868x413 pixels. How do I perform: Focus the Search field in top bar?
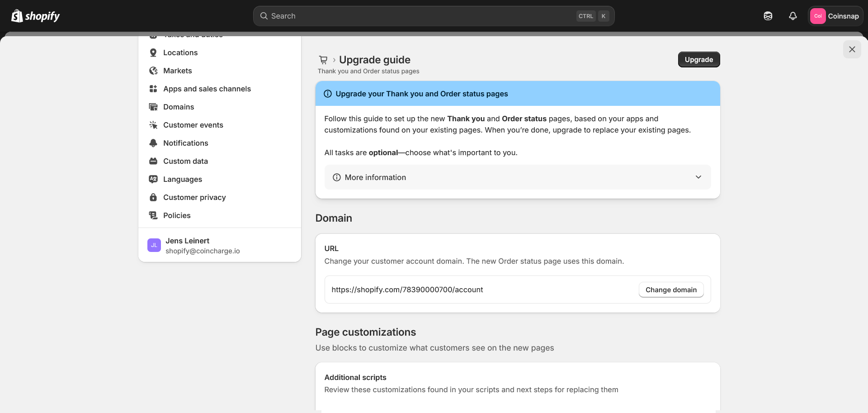(x=420, y=16)
